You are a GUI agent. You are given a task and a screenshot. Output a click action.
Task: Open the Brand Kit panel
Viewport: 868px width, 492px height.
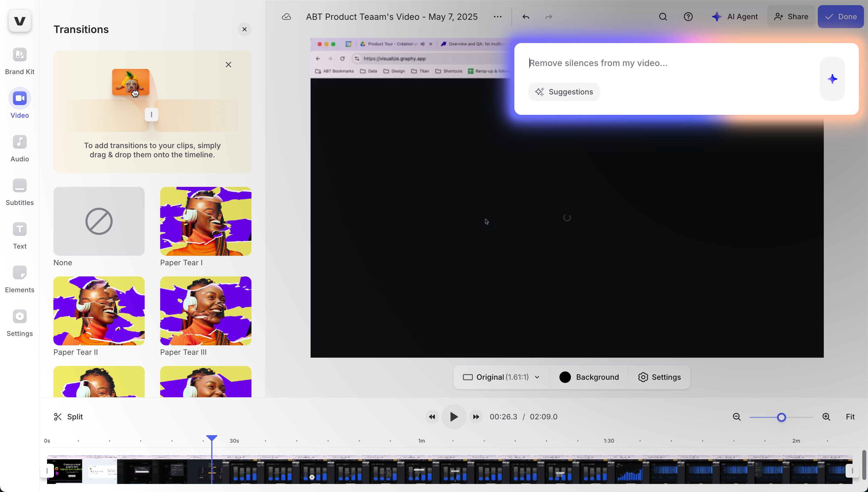20,61
